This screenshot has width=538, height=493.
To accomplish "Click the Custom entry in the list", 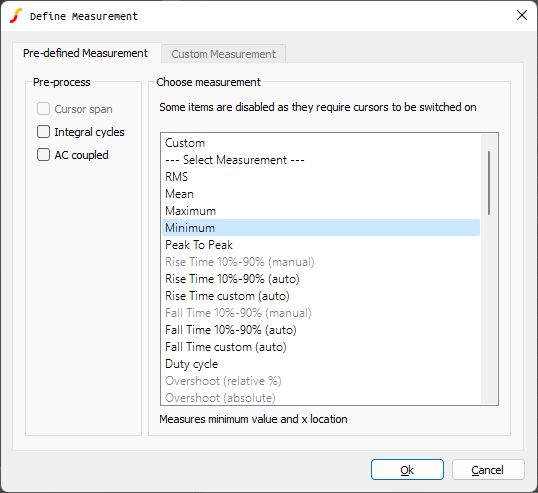I will [x=321, y=143].
